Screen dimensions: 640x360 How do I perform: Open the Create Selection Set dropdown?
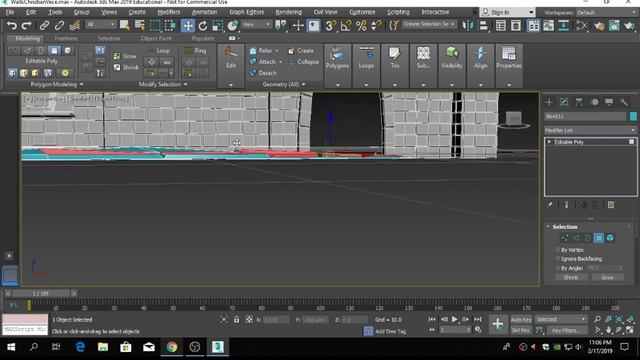click(x=429, y=24)
